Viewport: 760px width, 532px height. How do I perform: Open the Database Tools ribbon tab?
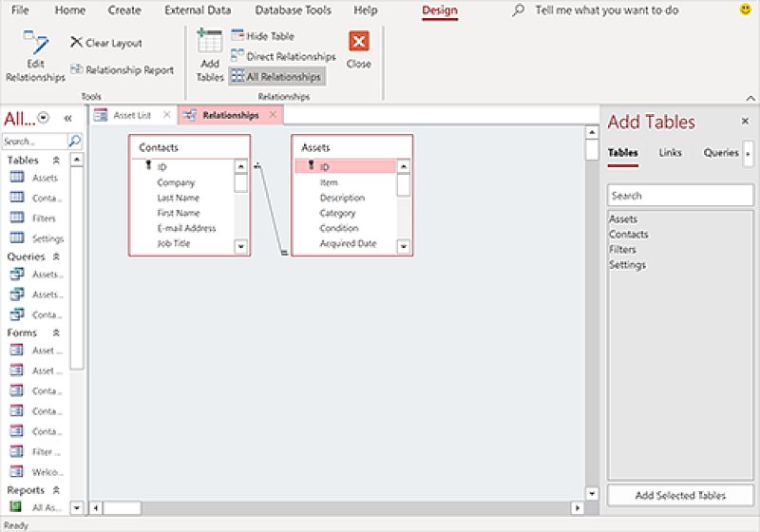point(293,10)
